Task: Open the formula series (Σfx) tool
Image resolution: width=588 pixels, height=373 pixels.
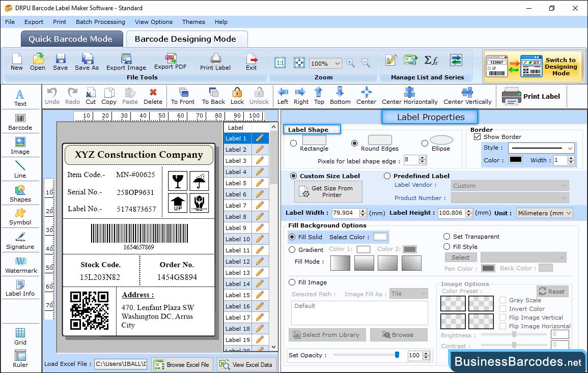Action: [x=431, y=60]
